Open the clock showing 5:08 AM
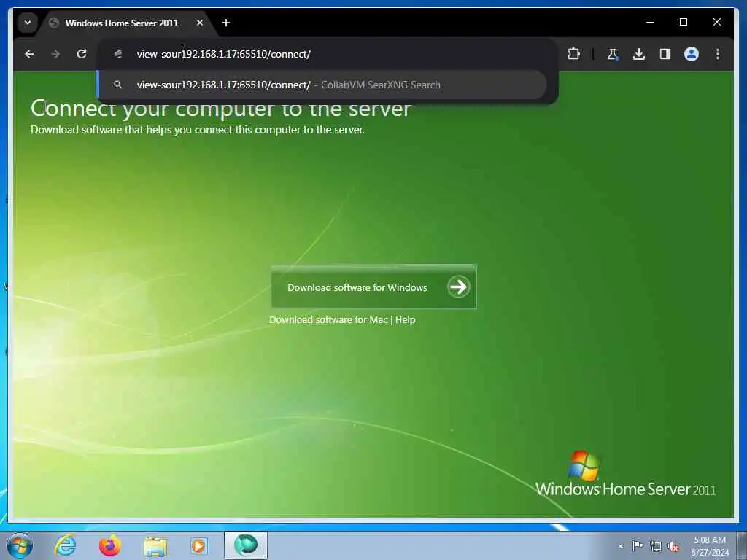747x560 pixels. 710,545
